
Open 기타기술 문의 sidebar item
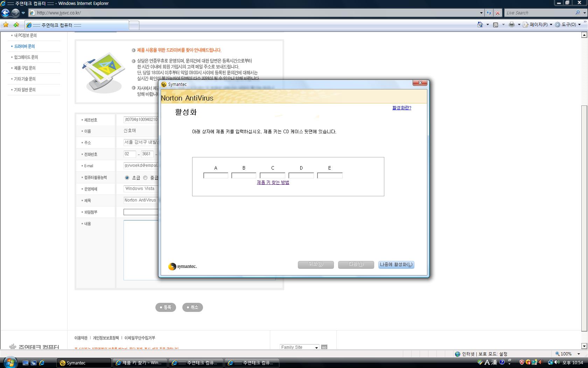24,79
